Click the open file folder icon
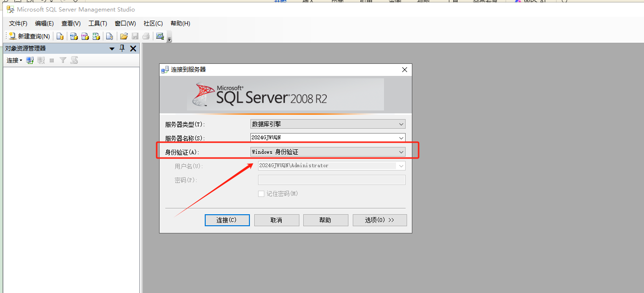 [x=124, y=36]
